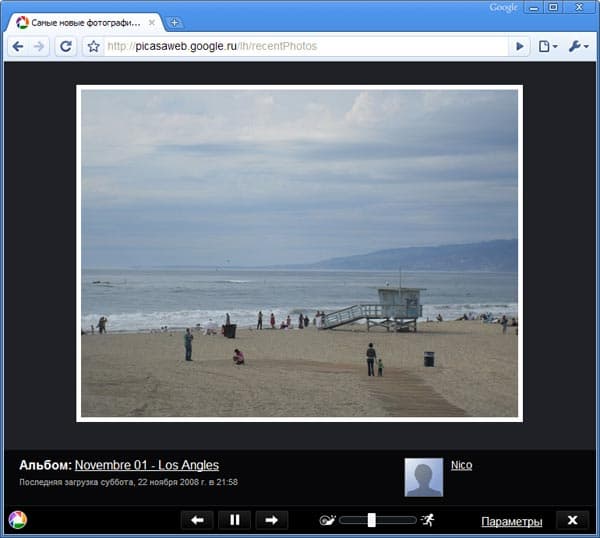Open the page menu icon
600x538 pixels.
pos(548,46)
